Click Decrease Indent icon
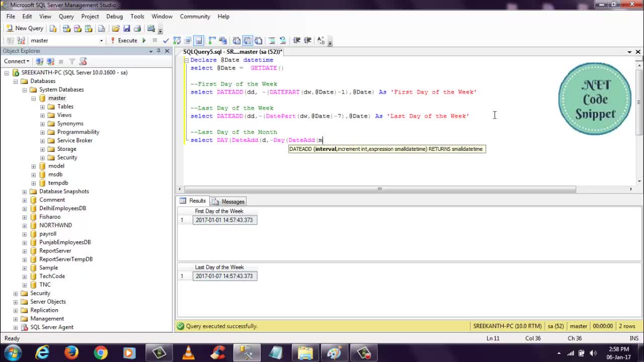This screenshot has width=644, height=362. click(296, 40)
